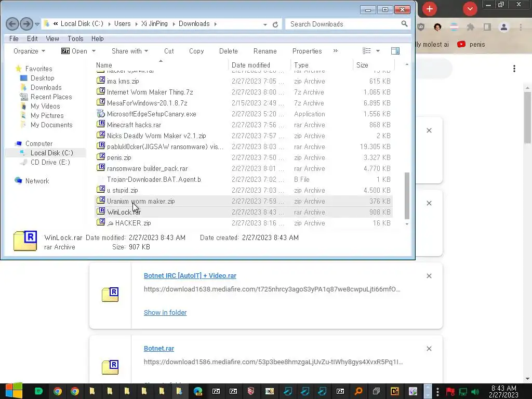Click the red flag tray icon
532x399 pixels.
coord(450,392)
